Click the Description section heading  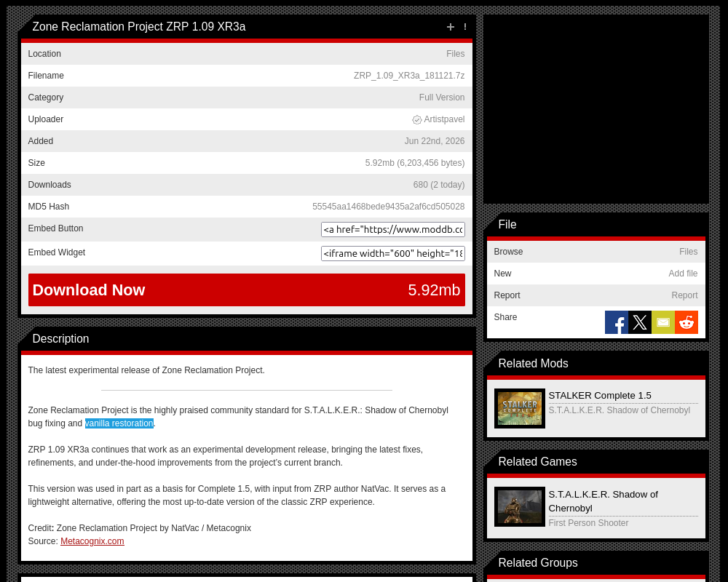point(61,339)
